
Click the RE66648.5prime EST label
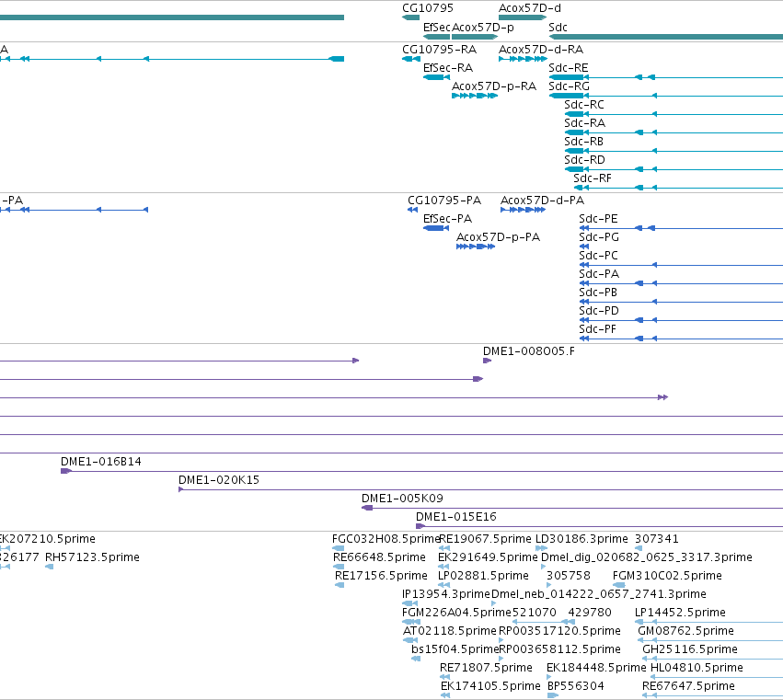[379, 557]
